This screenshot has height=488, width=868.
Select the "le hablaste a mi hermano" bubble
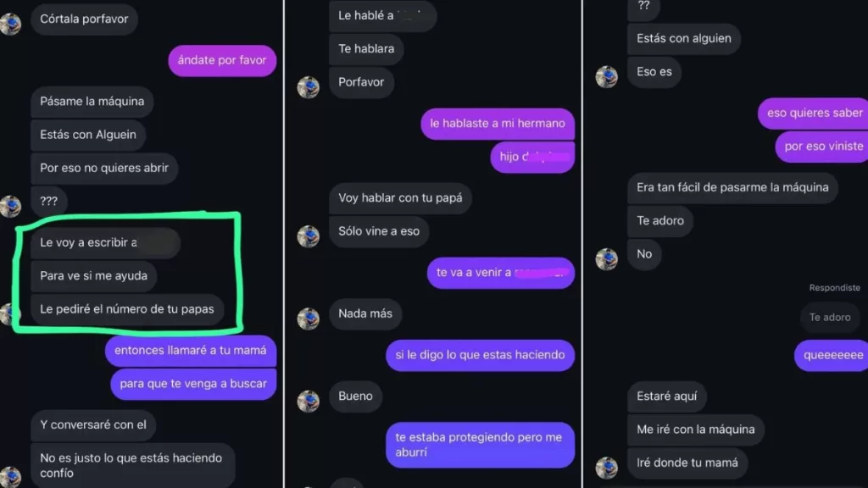click(498, 124)
